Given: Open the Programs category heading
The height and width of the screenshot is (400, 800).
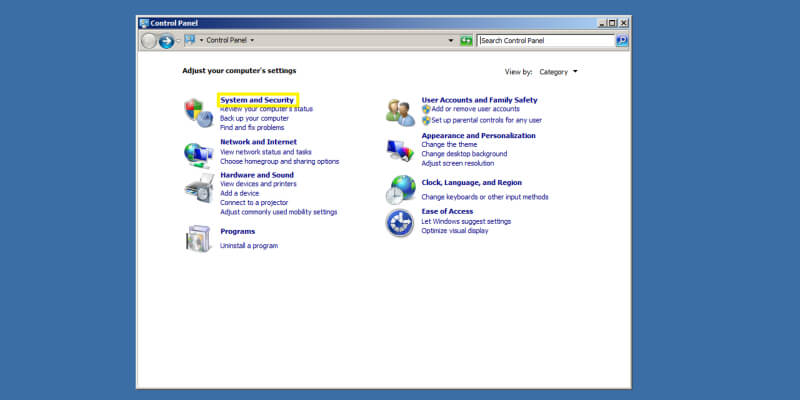Looking at the screenshot, I should tap(238, 232).
